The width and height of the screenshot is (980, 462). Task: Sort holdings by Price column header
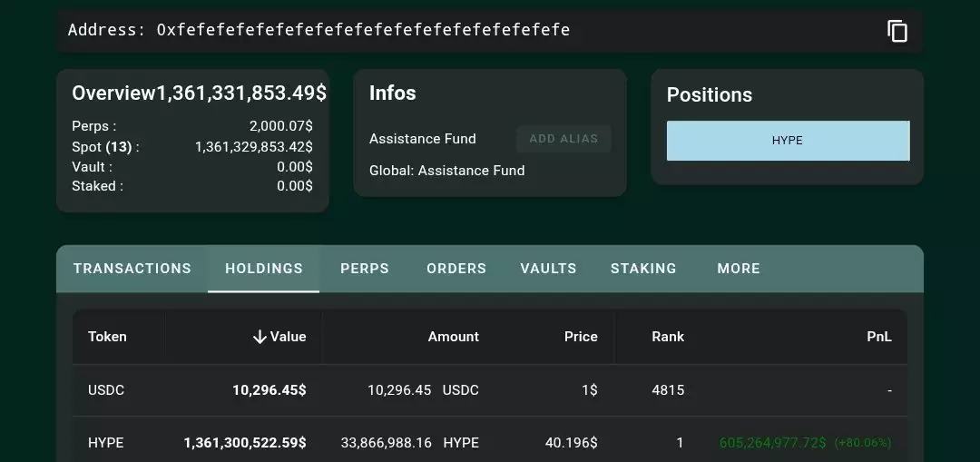581,337
